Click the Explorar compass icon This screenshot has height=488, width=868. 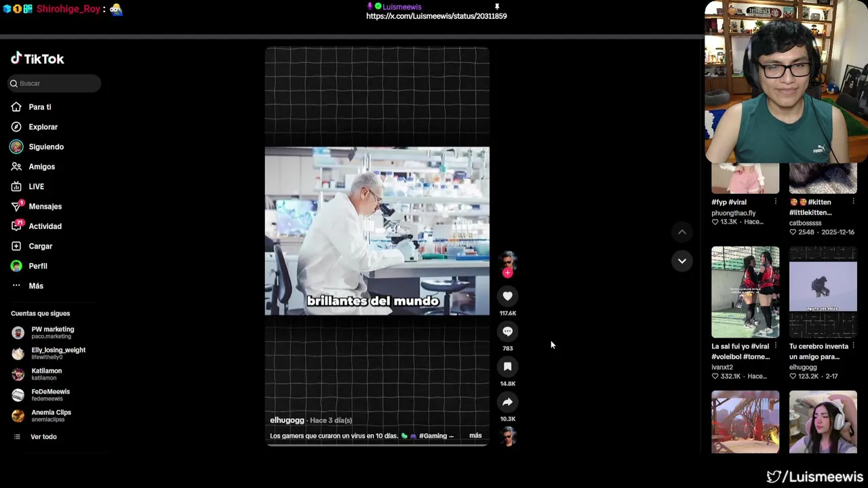(16, 127)
